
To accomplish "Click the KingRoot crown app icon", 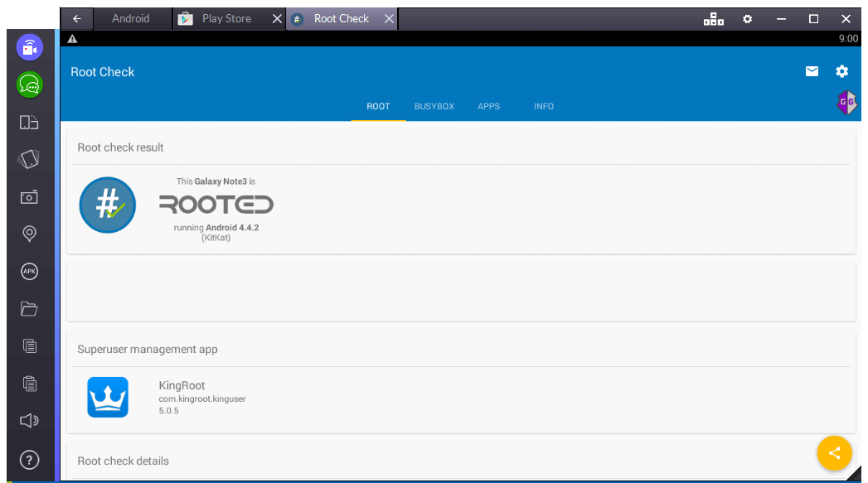I will pos(108,397).
